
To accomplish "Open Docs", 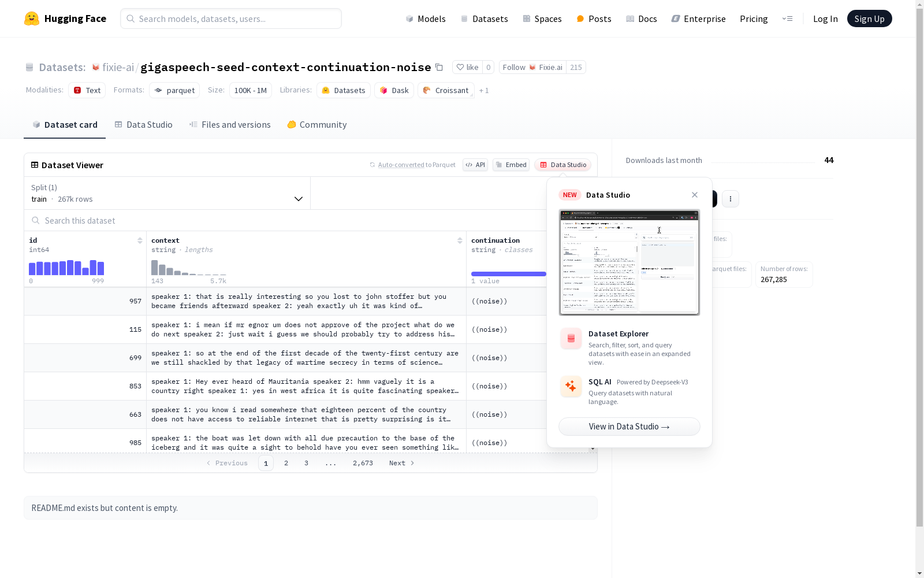I will click(x=641, y=18).
